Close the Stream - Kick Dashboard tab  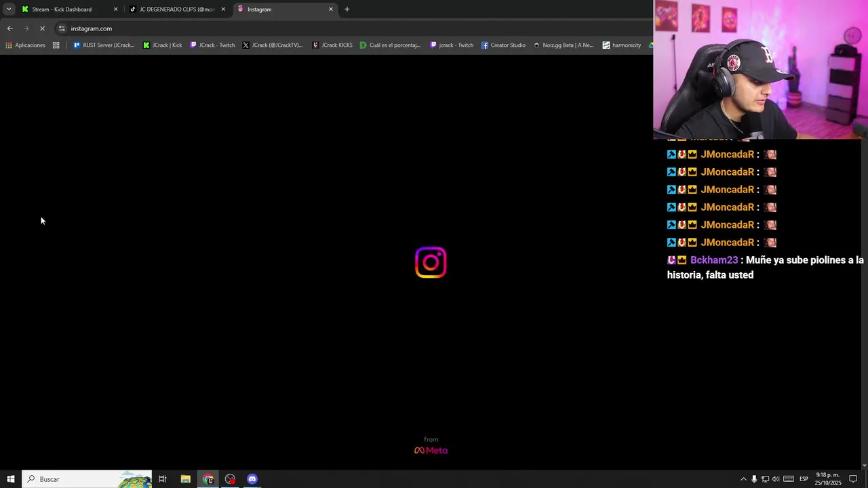tap(115, 9)
